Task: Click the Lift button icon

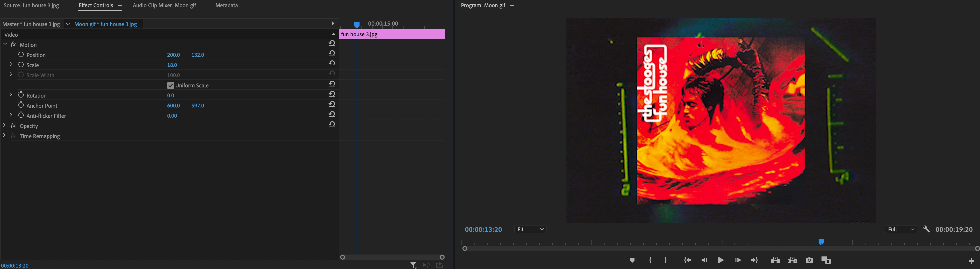Action: 775,260
